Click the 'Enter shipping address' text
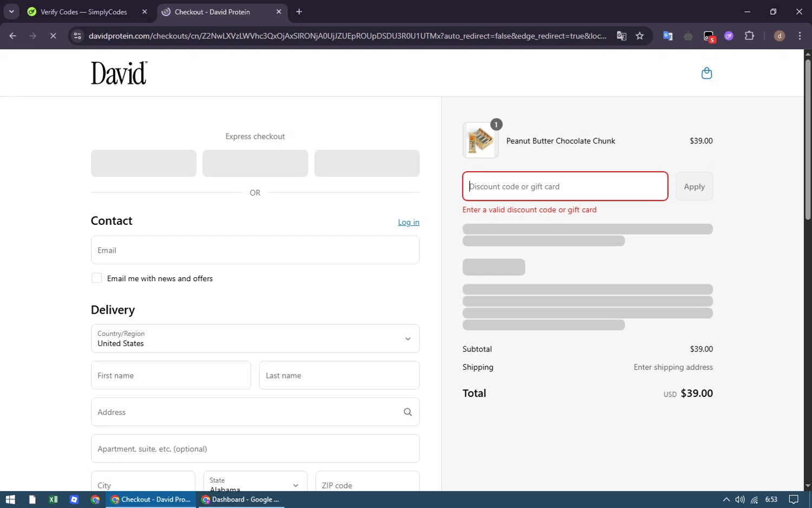 pos(673,367)
